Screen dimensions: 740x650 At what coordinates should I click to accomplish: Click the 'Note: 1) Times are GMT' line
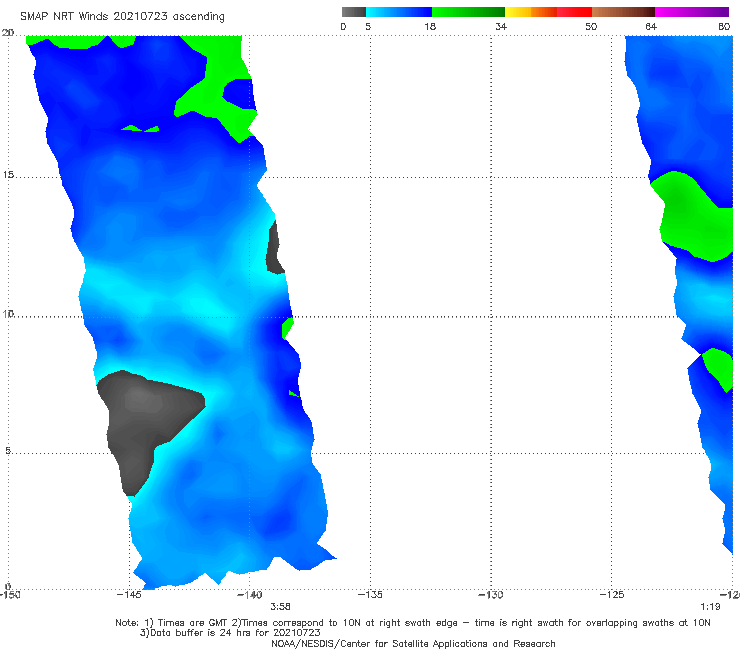pos(413,623)
